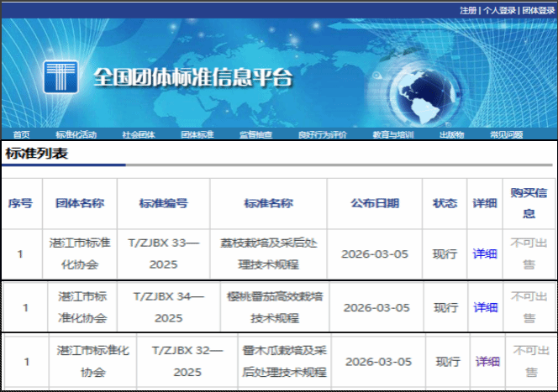558x392 pixels.
Task: Open 良好行为评价 menu item
Action: pos(322,134)
